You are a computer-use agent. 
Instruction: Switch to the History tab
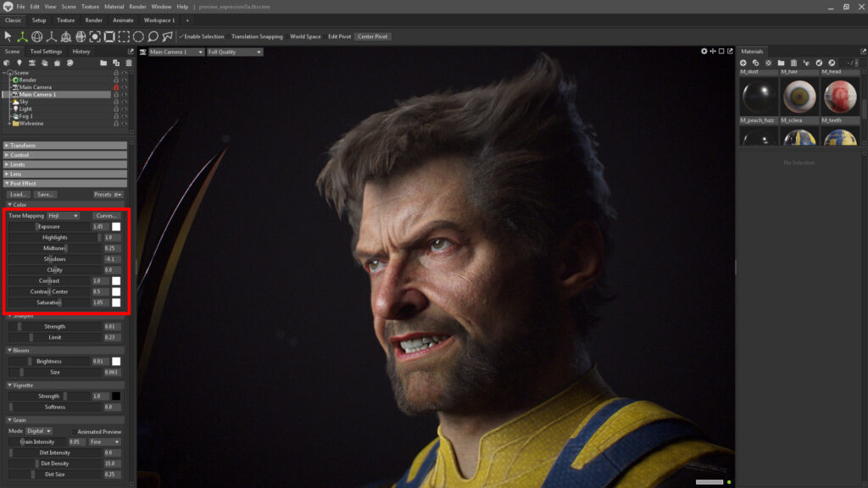(81, 51)
